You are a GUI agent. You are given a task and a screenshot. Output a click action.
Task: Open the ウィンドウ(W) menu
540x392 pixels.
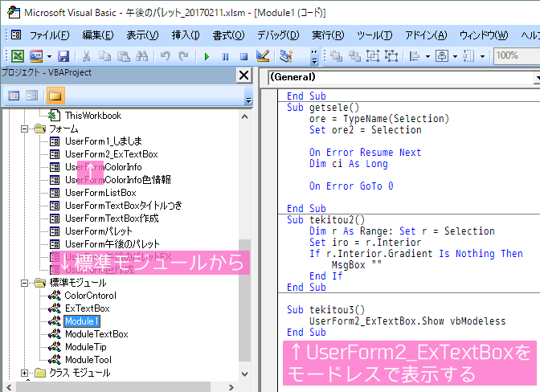tap(484, 35)
